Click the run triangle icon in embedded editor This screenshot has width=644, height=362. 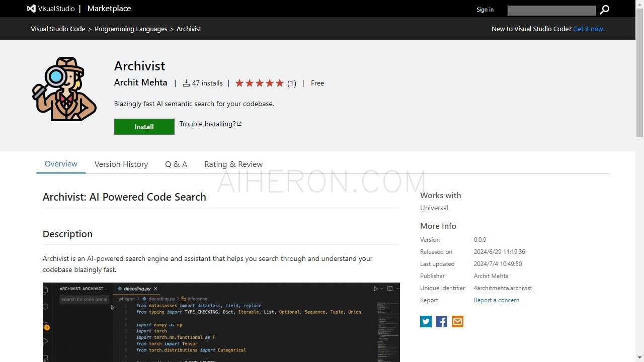pos(375,289)
